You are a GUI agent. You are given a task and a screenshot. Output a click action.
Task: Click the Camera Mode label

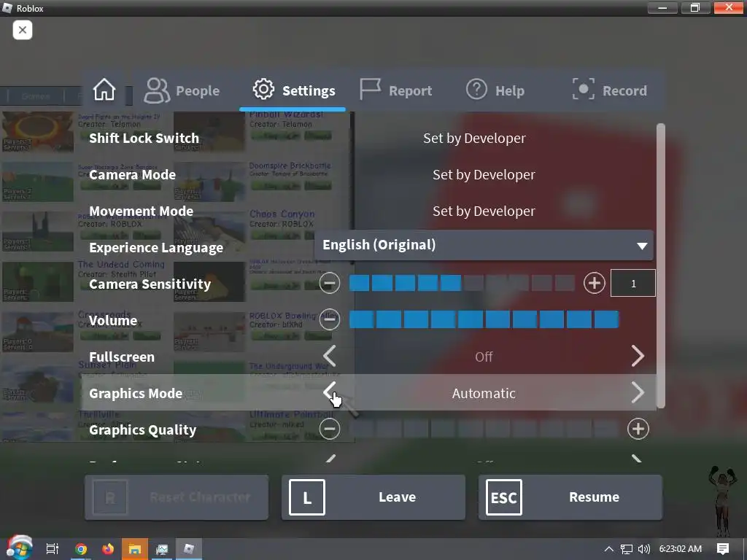point(133,175)
